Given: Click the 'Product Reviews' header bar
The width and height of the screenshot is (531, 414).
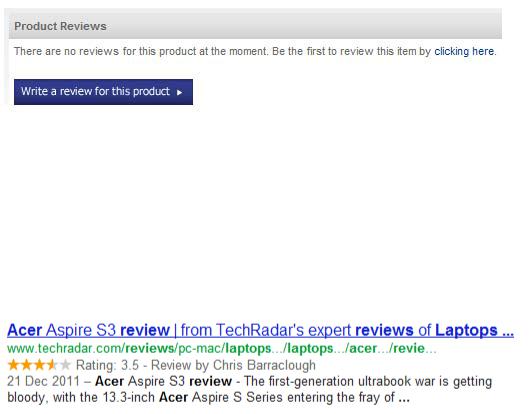Looking at the screenshot, I should 255,26.
